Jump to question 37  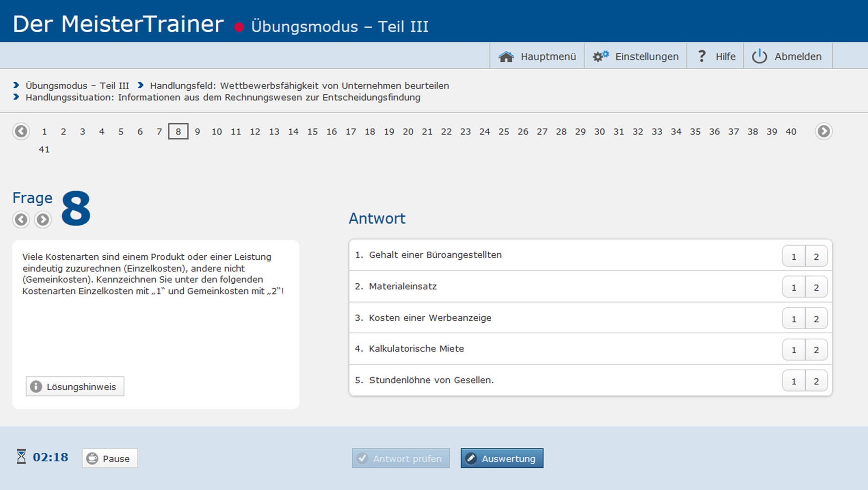coord(734,131)
